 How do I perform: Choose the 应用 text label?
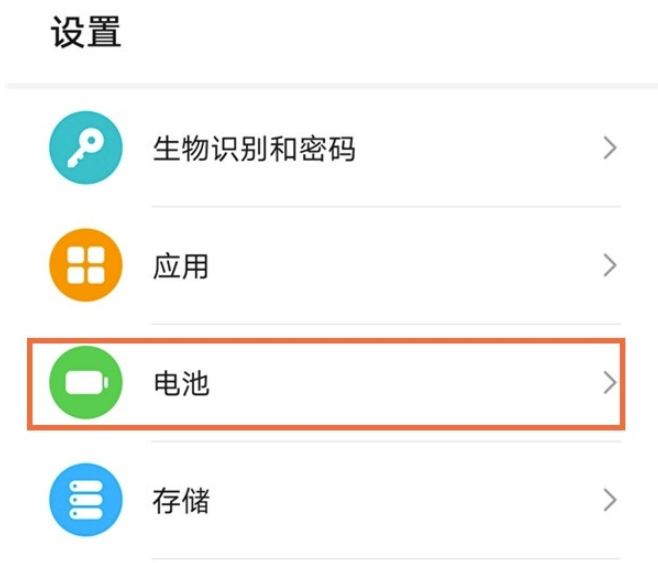(x=181, y=266)
